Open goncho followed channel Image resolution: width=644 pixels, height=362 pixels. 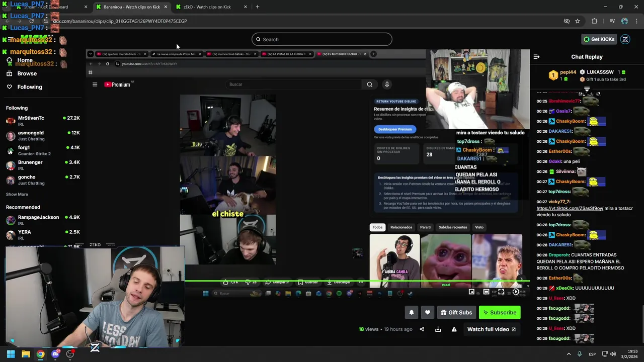tap(43, 180)
